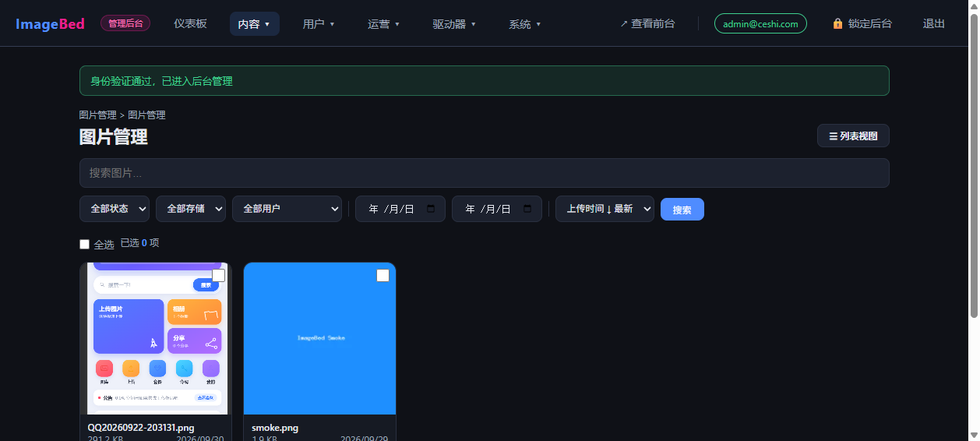980x441 pixels.
Task: Click the lock icon beside 锁定后台
Action: (x=837, y=24)
